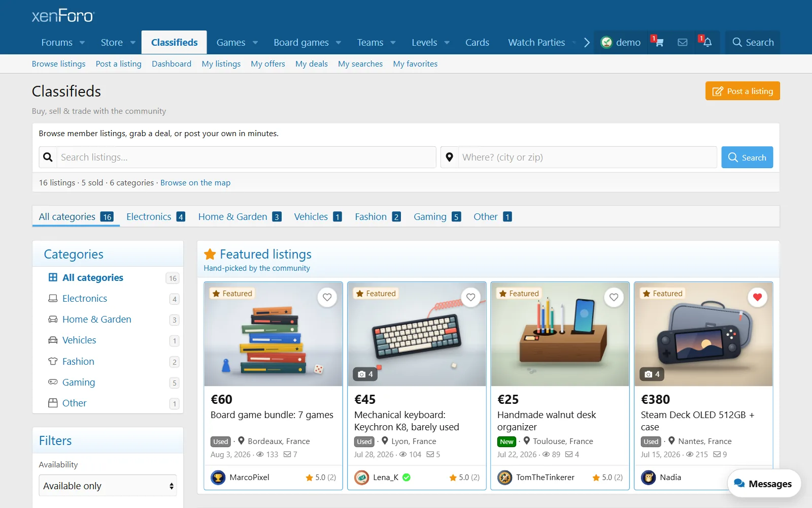Click the xenForo logo

(x=63, y=16)
